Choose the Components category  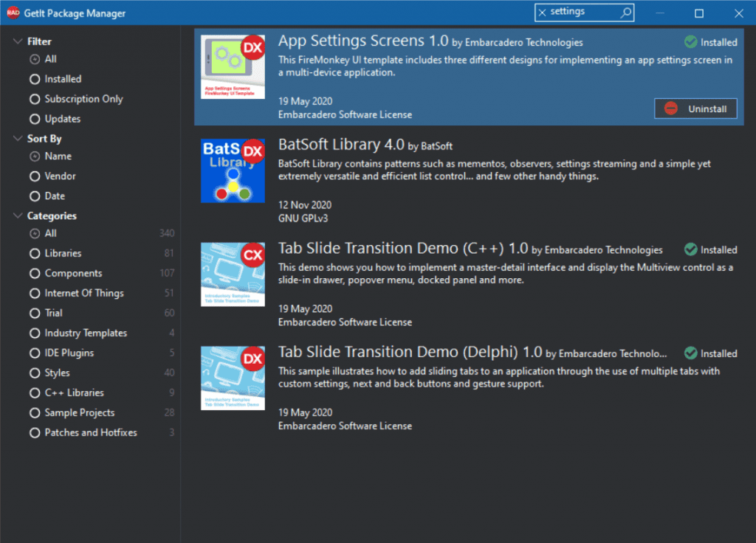tap(35, 273)
